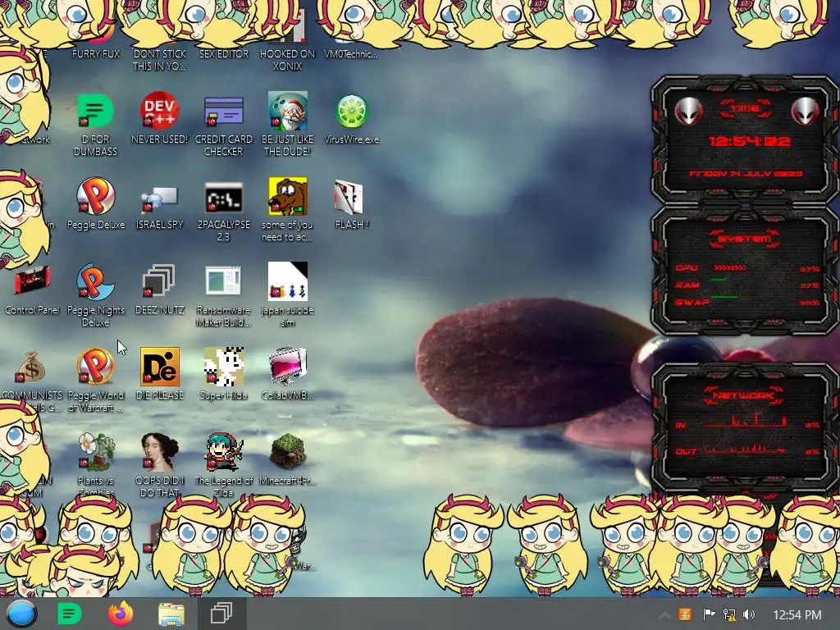Viewport: 840px width, 630px height.
Task: Select the VM0Technic... icon label
Action: pos(351,53)
